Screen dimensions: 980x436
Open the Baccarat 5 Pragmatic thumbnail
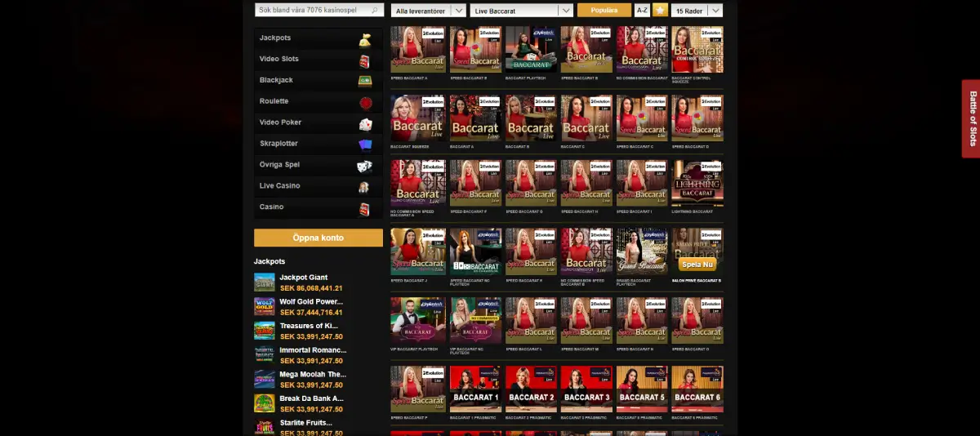(x=642, y=389)
